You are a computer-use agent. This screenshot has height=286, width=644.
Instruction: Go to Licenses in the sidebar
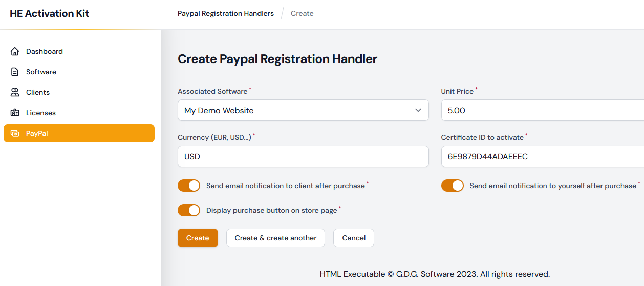[41, 113]
